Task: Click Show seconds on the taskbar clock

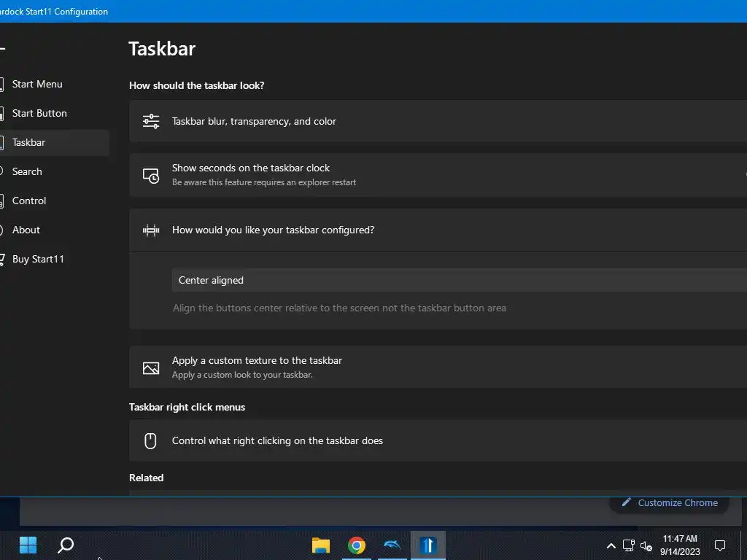Action: click(438, 175)
